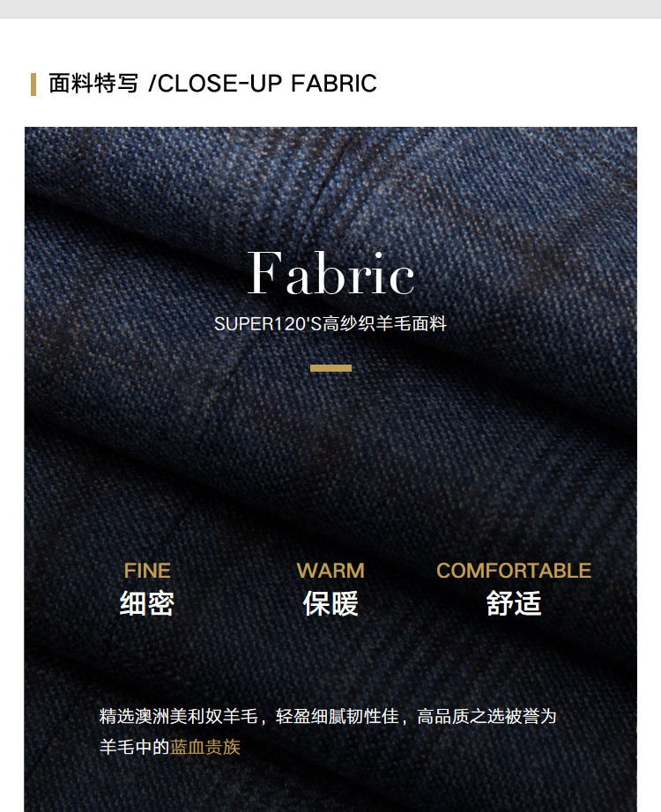Click 高品质之选被誉为 phrase

[486, 716]
